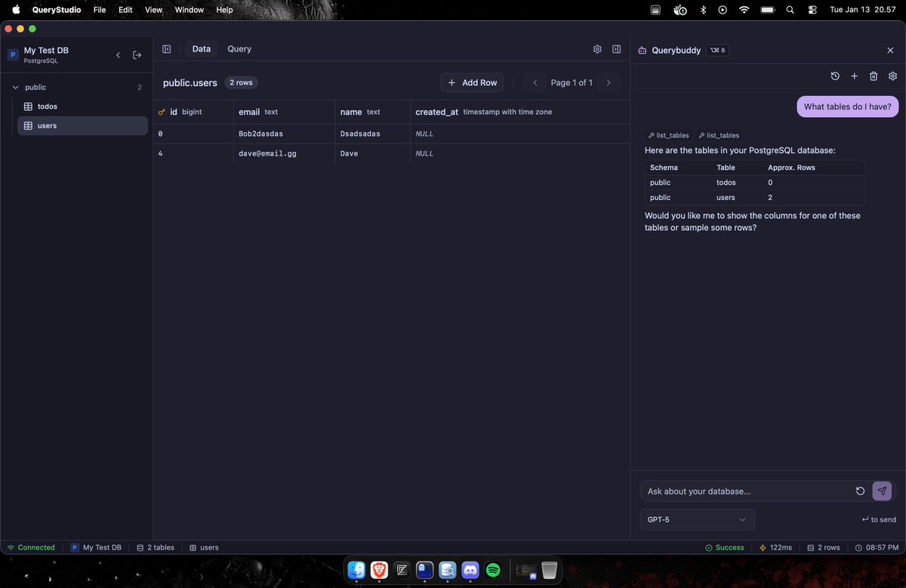
Task: Toggle the right side panel icon
Action: [617, 49]
